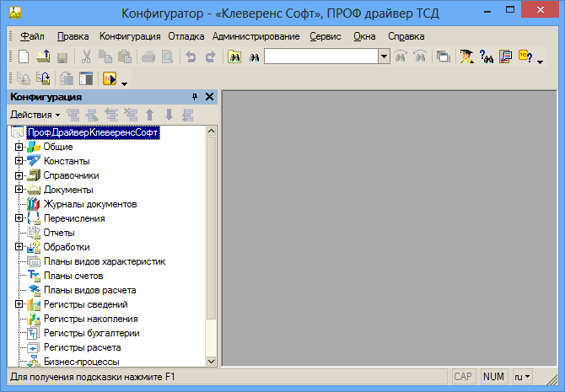Image resolution: width=565 pixels, height=392 pixels.
Task: Open the Конфигурация menu
Action: [130, 36]
